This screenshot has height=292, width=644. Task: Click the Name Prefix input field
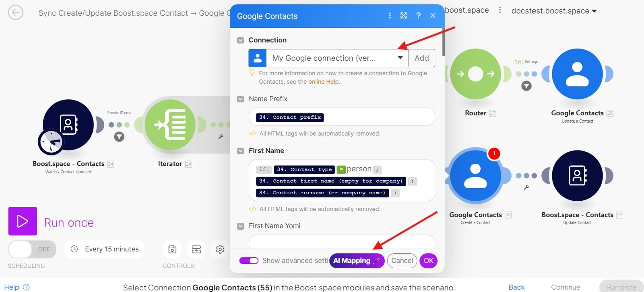[x=342, y=117]
